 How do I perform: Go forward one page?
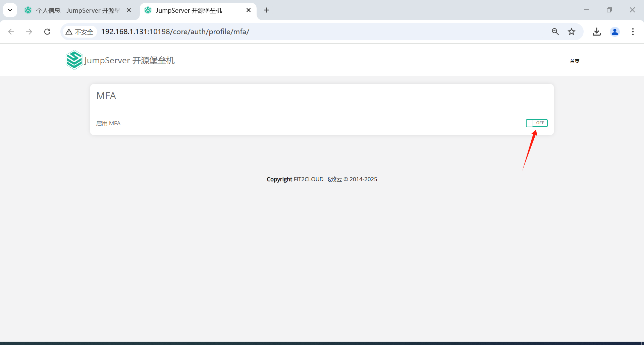(x=29, y=31)
